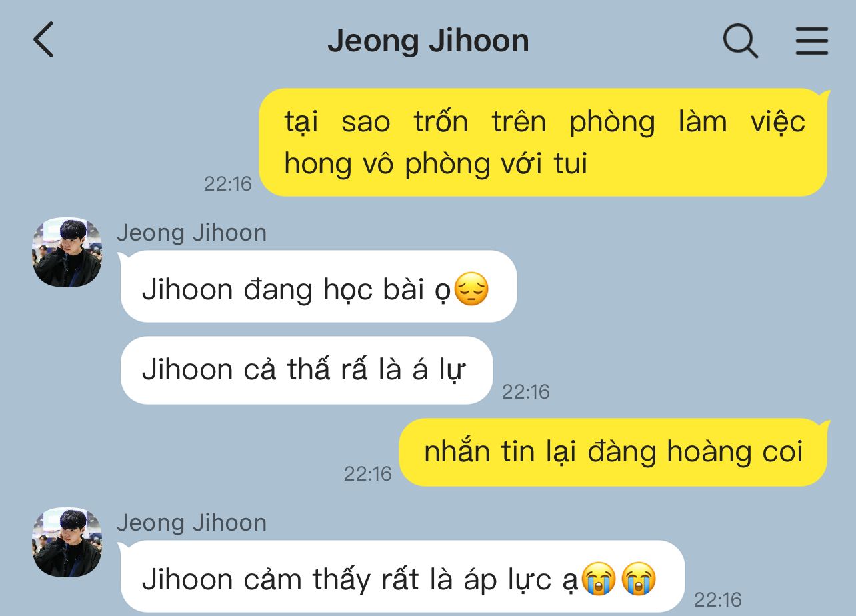Open avatar beside 'Jihoon đang học bài' message
This screenshot has height=616, width=856.
coord(67,253)
